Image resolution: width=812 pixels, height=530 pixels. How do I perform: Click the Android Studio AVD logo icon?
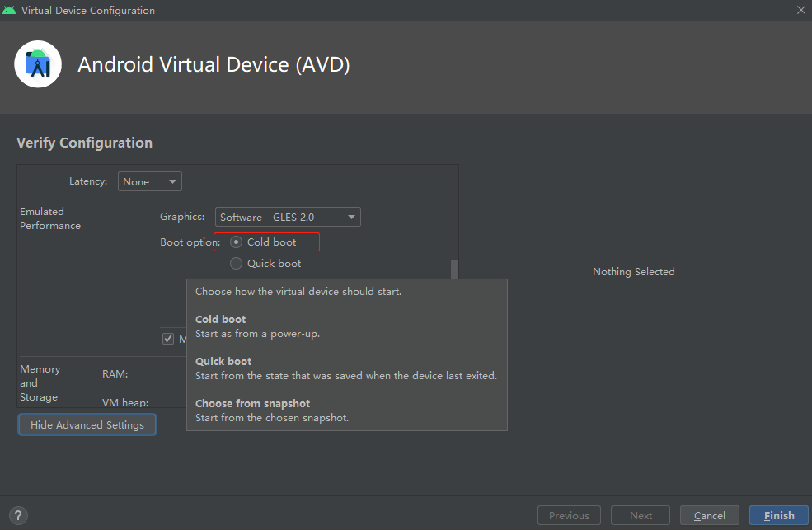pos(38,64)
